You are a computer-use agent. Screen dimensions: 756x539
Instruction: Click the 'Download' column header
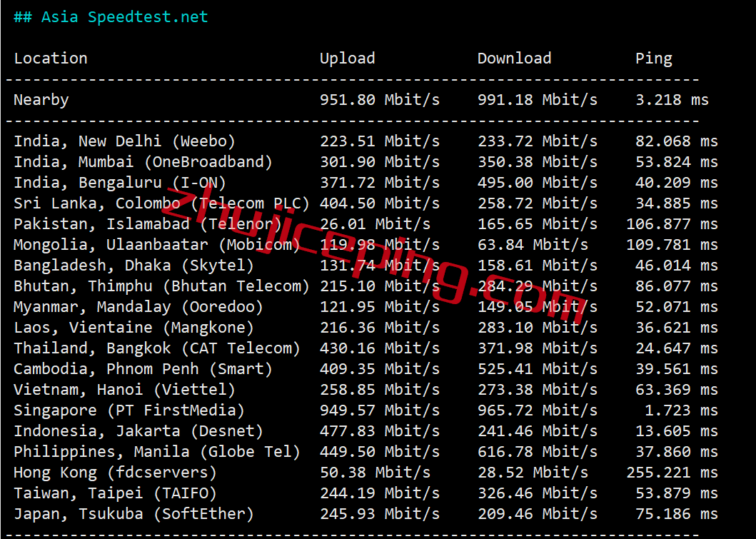point(514,59)
